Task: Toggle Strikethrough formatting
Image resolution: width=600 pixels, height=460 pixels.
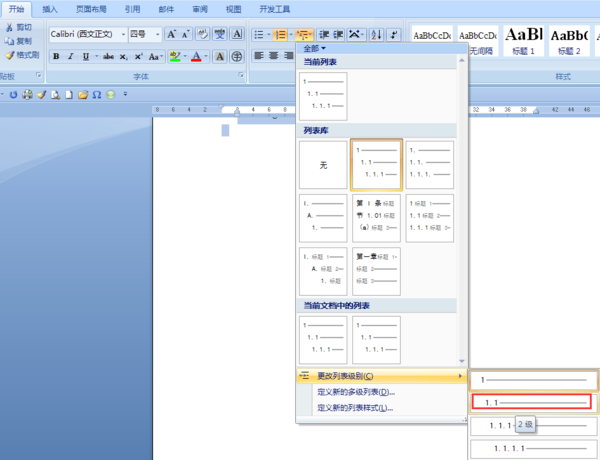Action: (108, 57)
